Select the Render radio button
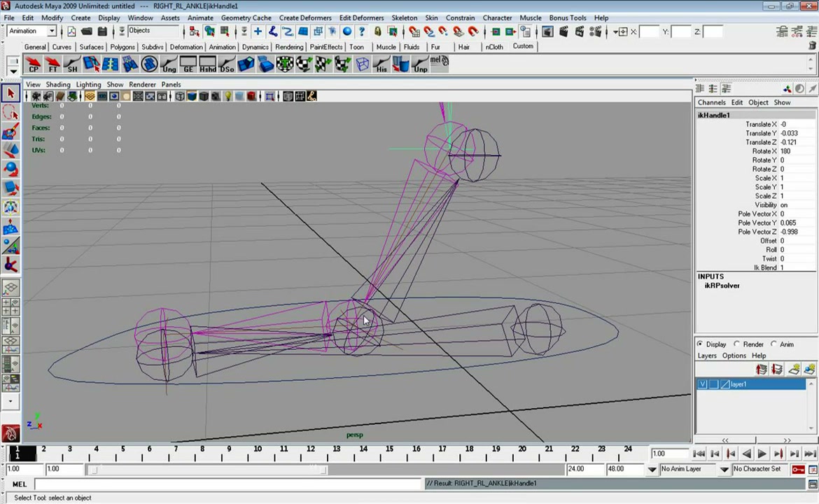This screenshot has width=819, height=504. point(736,344)
